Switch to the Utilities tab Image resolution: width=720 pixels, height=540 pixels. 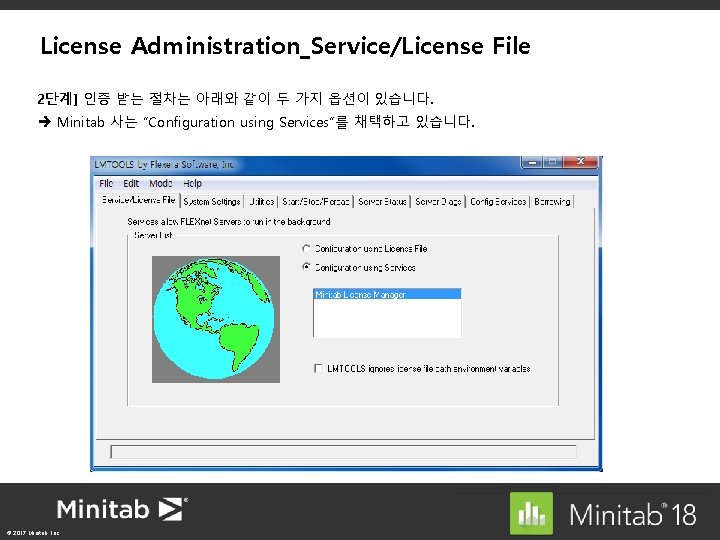[x=262, y=202]
